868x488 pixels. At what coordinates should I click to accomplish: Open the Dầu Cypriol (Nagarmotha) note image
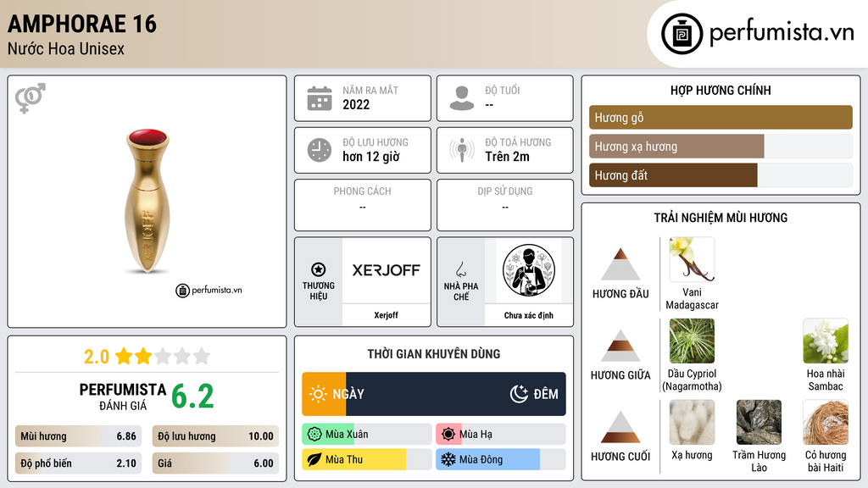(692, 341)
